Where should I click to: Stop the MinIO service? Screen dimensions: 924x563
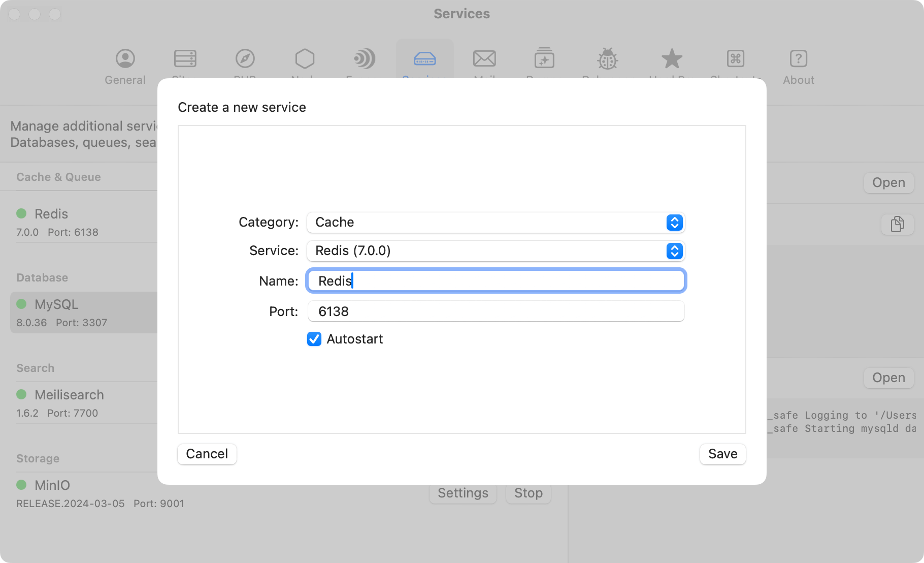pyautogui.click(x=528, y=492)
